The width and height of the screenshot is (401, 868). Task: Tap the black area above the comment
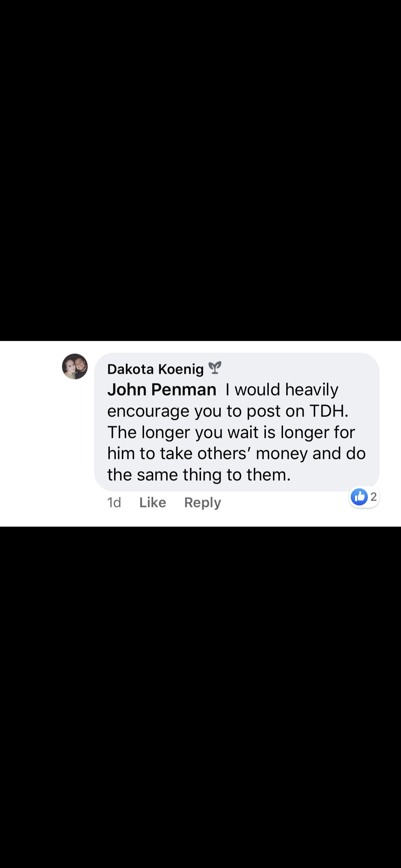coord(200,170)
